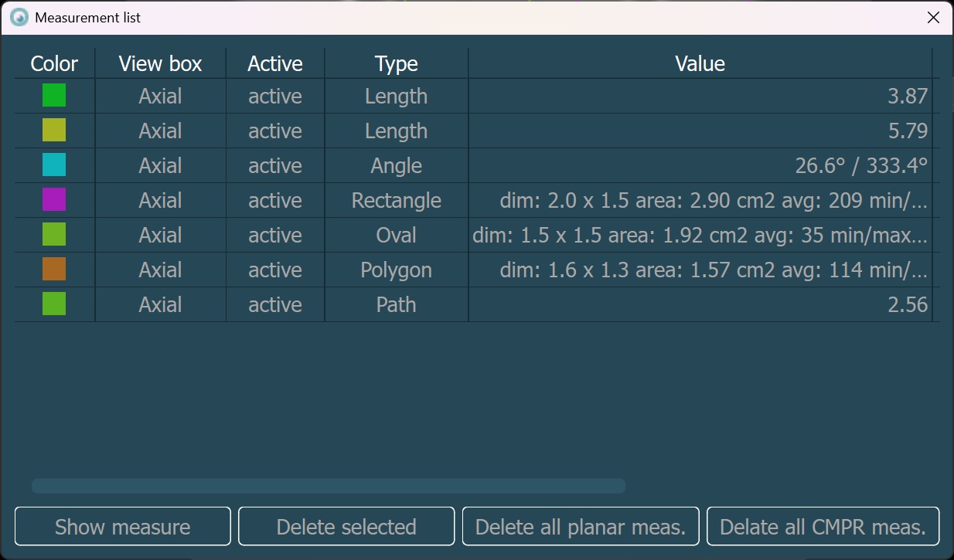
Task: Select the olive-yellow swatch of the 5.79 Length row
Action: pos(54,131)
